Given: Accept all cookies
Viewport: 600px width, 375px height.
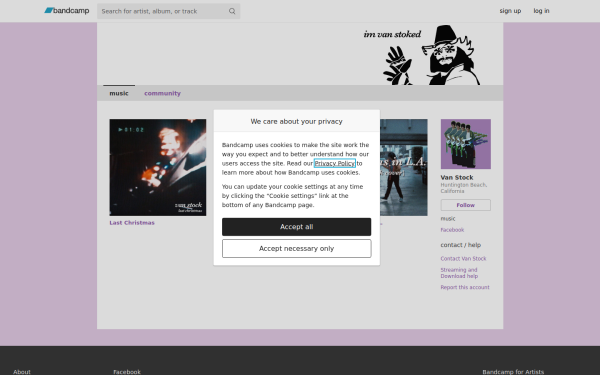Looking at the screenshot, I should click(x=297, y=227).
